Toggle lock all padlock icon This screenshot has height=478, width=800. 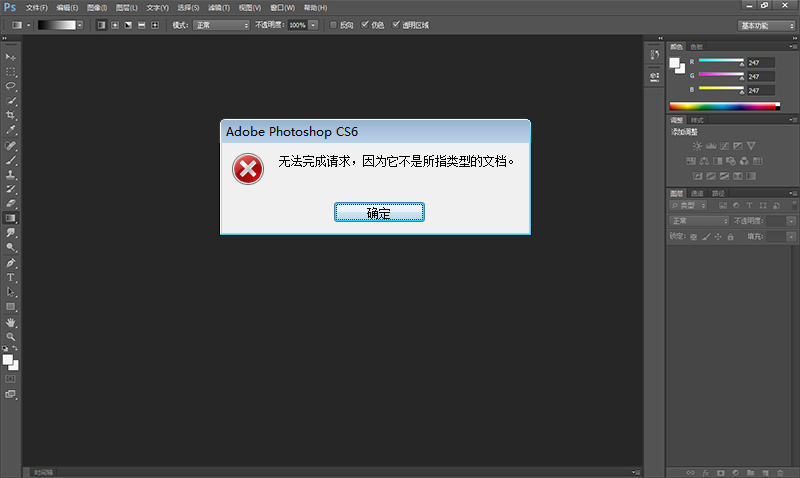(731, 237)
